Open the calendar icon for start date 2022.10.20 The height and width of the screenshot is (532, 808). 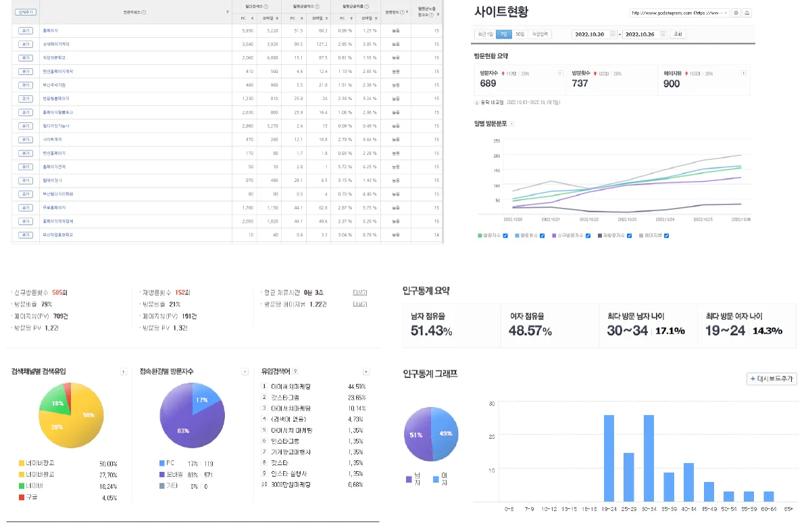point(613,34)
